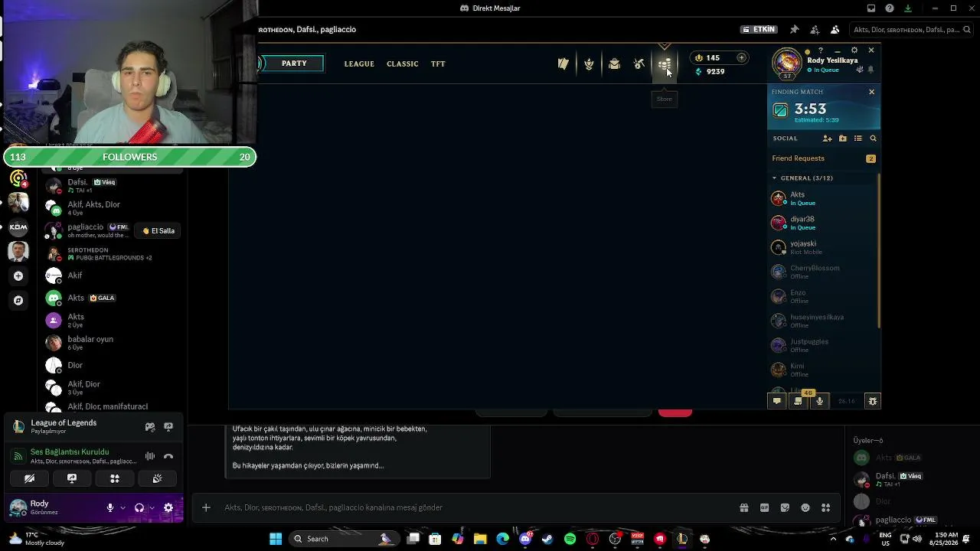Viewport: 980px width, 551px height.
Task: Open the Store in the League client
Action: [x=665, y=64]
